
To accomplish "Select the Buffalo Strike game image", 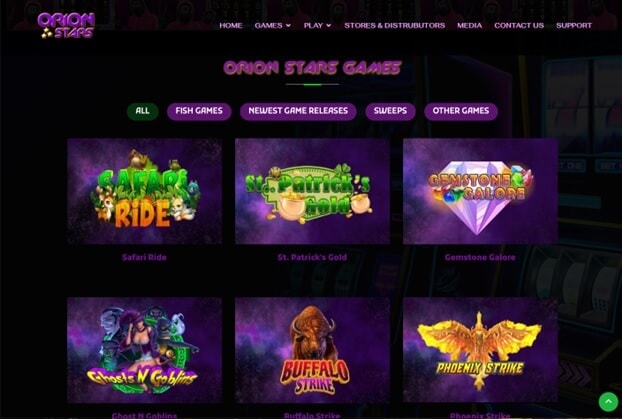I will click(312, 350).
